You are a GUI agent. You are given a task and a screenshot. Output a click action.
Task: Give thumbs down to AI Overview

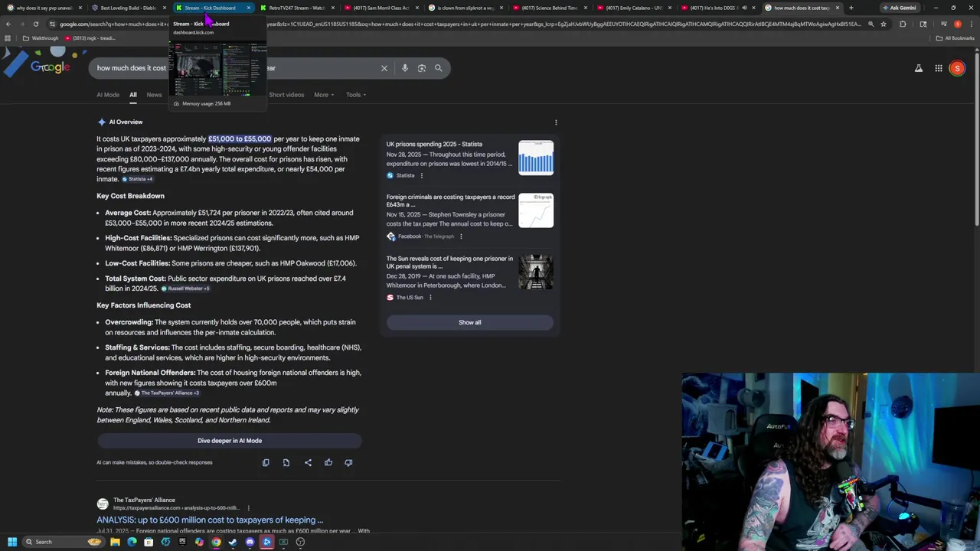[348, 462]
